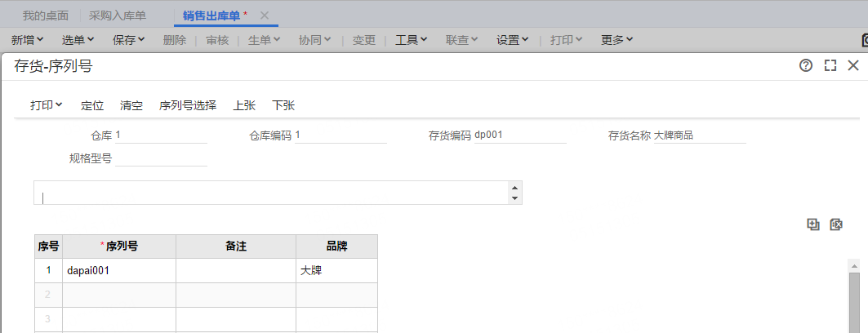
Task: Click the add row icon above the table
Action: click(x=813, y=224)
